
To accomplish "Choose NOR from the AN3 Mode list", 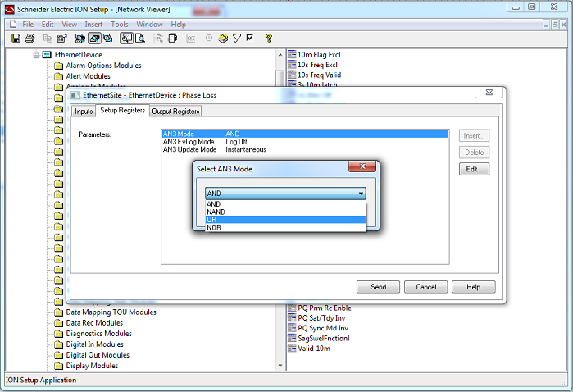I will coord(286,227).
